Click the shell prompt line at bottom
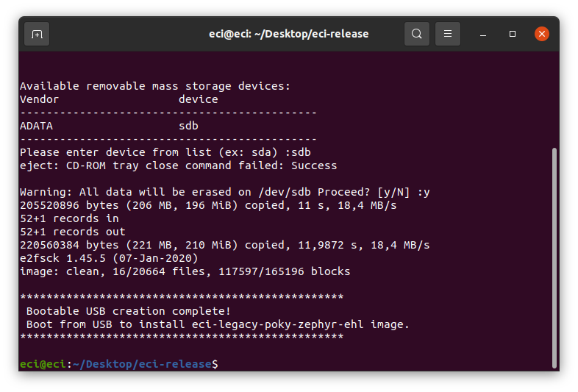Image resolution: width=578 pixels, height=392 pixels. 118,364
